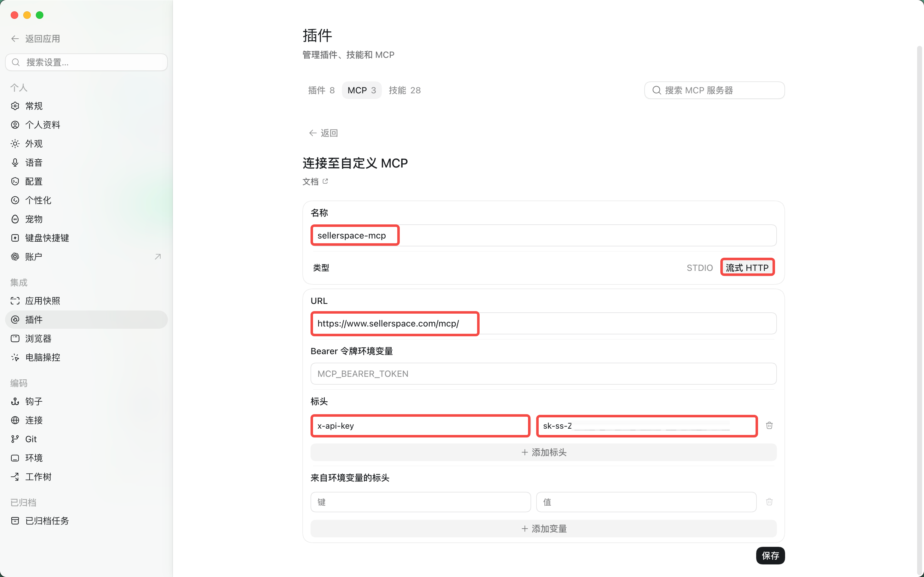Click 返回 above 连接至自定义 MCP
924x577 pixels.
323,133
